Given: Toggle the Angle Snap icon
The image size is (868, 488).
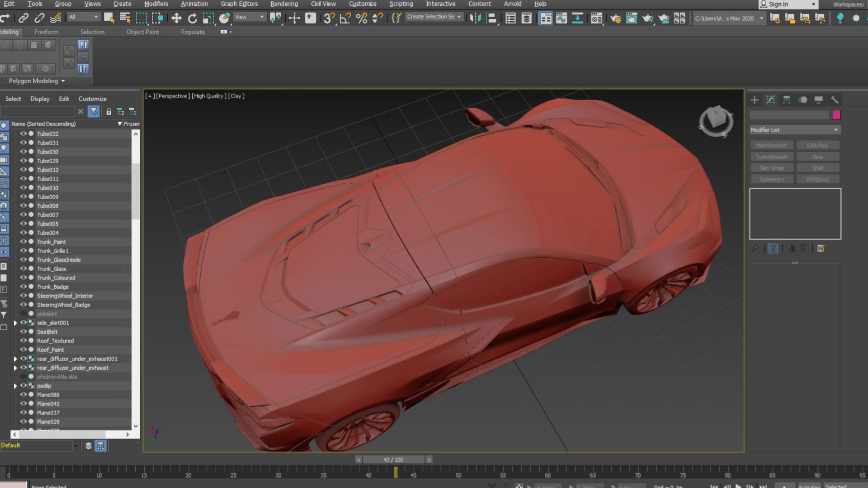Looking at the screenshot, I should (x=345, y=18).
